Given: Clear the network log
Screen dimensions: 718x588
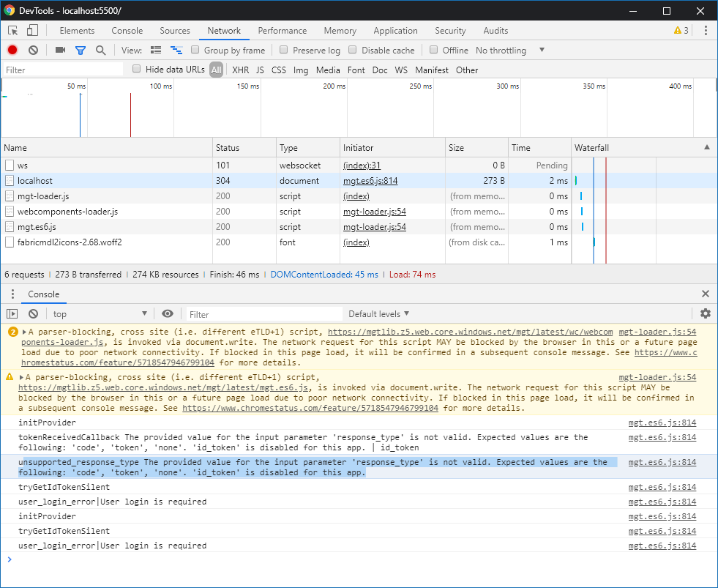Looking at the screenshot, I should click(x=33, y=50).
